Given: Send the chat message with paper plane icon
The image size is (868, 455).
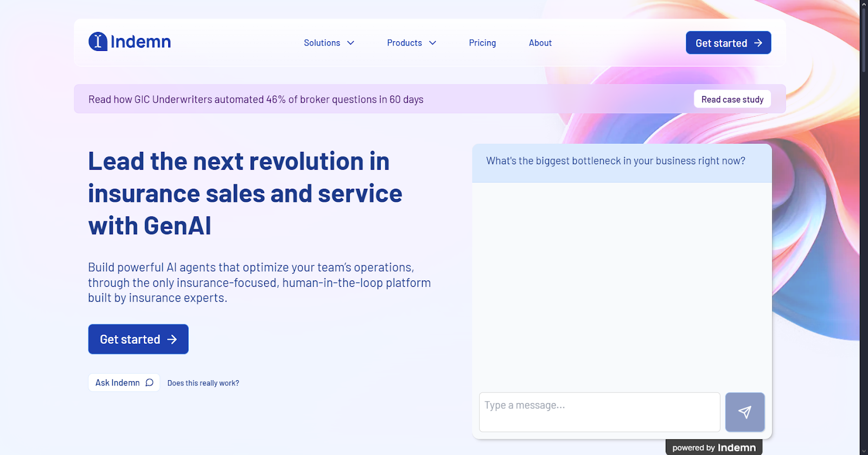Looking at the screenshot, I should [x=745, y=412].
